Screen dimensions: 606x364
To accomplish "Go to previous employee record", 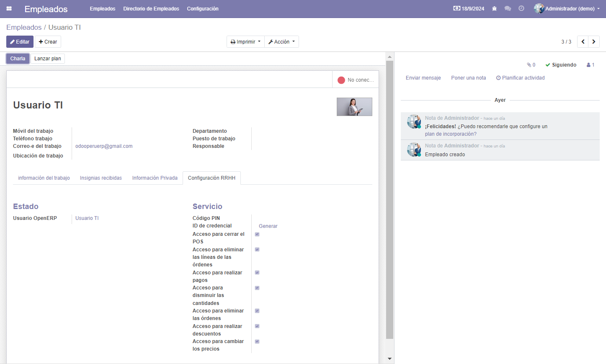I will tap(583, 42).
